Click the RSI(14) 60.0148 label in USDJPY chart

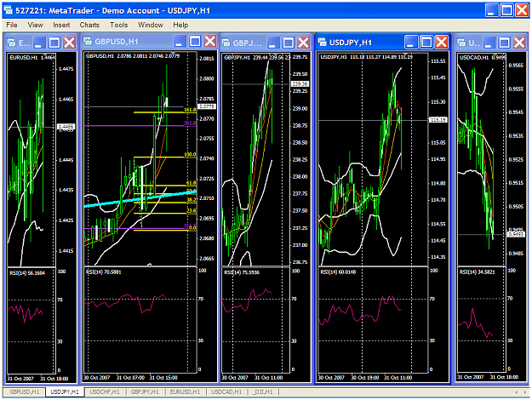[x=338, y=272]
